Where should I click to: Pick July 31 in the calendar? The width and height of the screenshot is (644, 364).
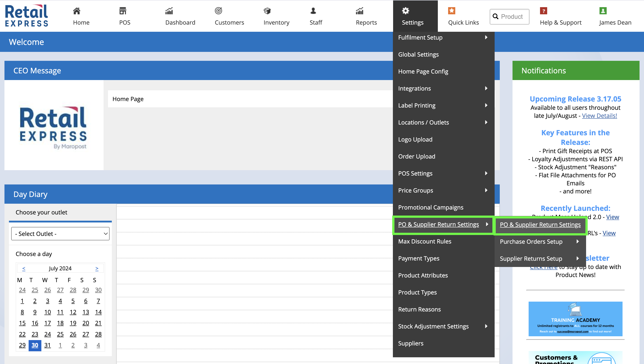pyautogui.click(x=47, y=345)
